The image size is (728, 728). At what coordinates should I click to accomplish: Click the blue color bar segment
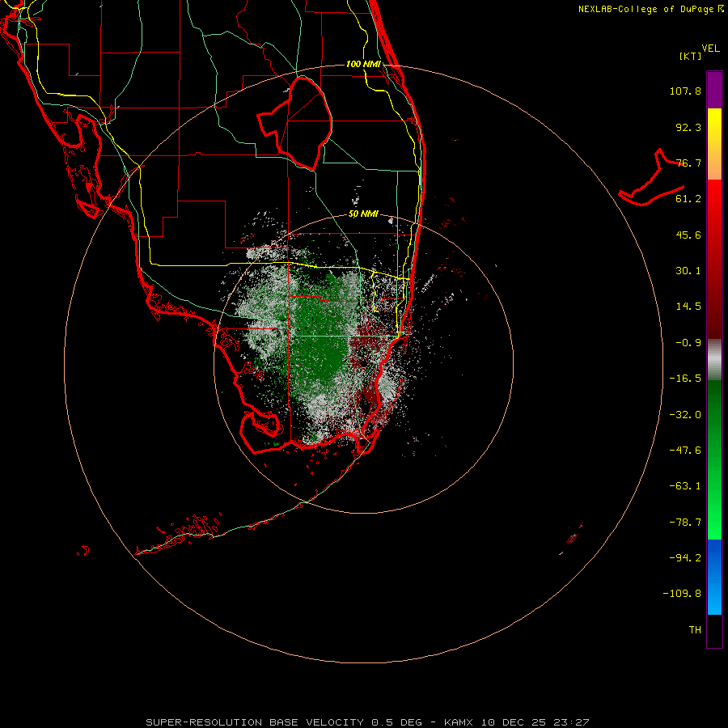pyautogui.click(x=714, y=577)
